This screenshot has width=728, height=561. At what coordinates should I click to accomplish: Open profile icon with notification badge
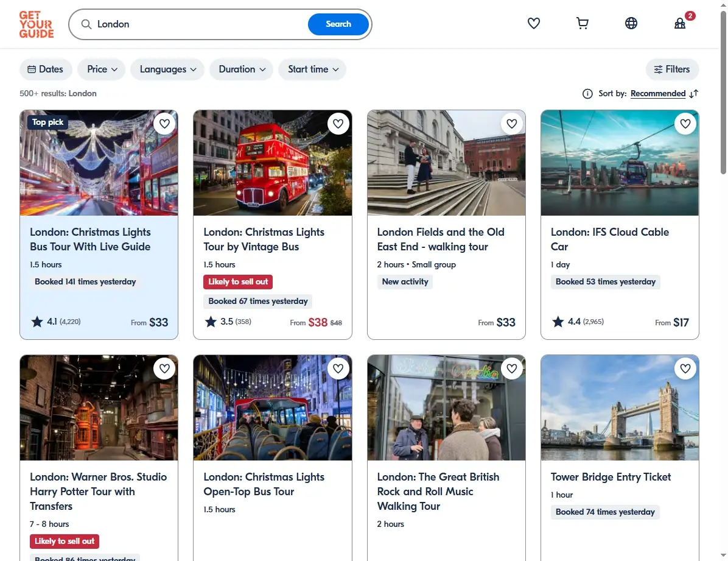pos(680,23)
